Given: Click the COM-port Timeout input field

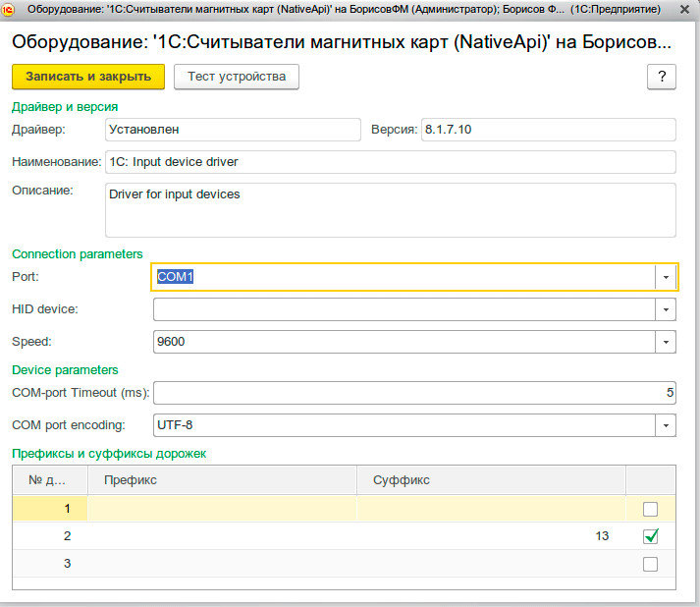Looking at the screenshot, I should [x=412, y=393].
